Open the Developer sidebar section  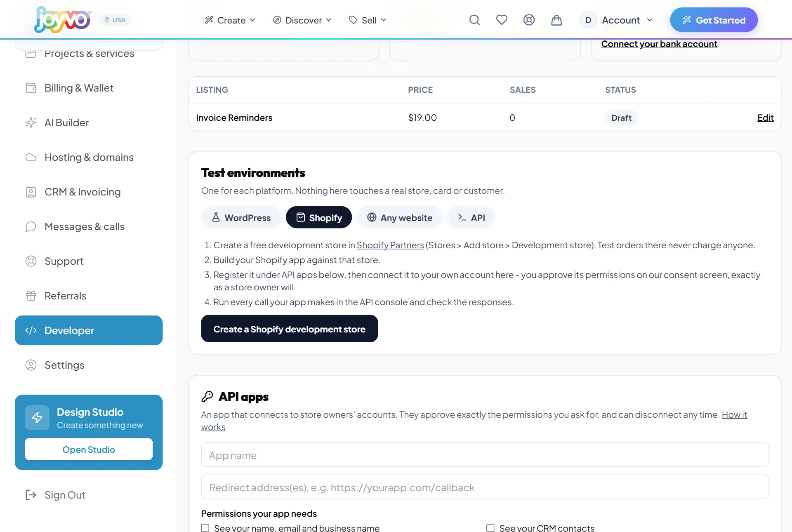(x=89, y=330)
